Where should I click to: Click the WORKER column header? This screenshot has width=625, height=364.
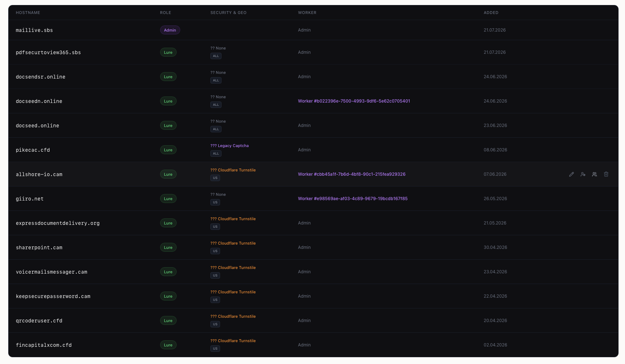(x=307, y=13)
